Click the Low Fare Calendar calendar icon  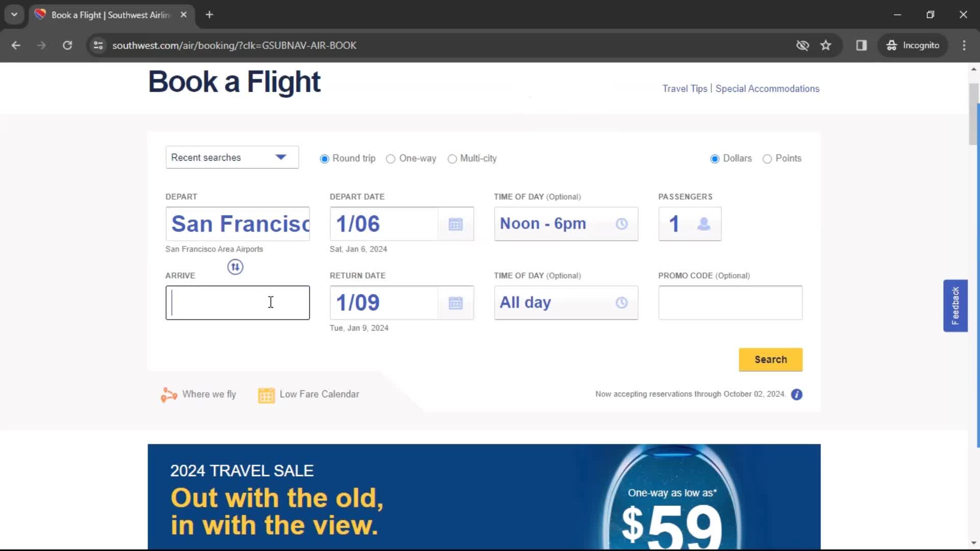point(266,394)
